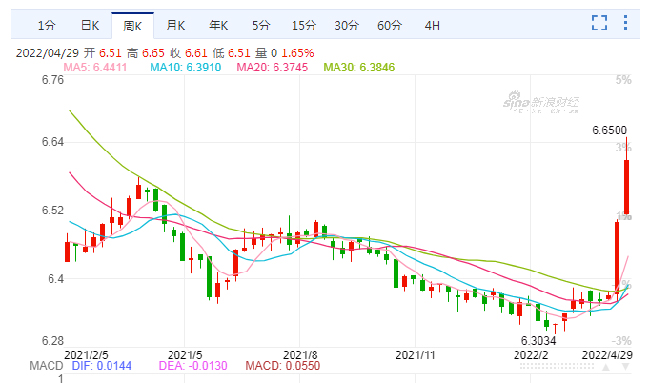650x383 pixels.
Task: Click the up triangle below the chart
Action: pos(606,367)
